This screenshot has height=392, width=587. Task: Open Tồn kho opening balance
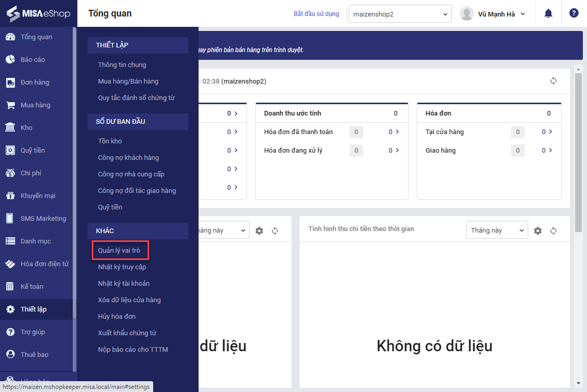(110, 141)
